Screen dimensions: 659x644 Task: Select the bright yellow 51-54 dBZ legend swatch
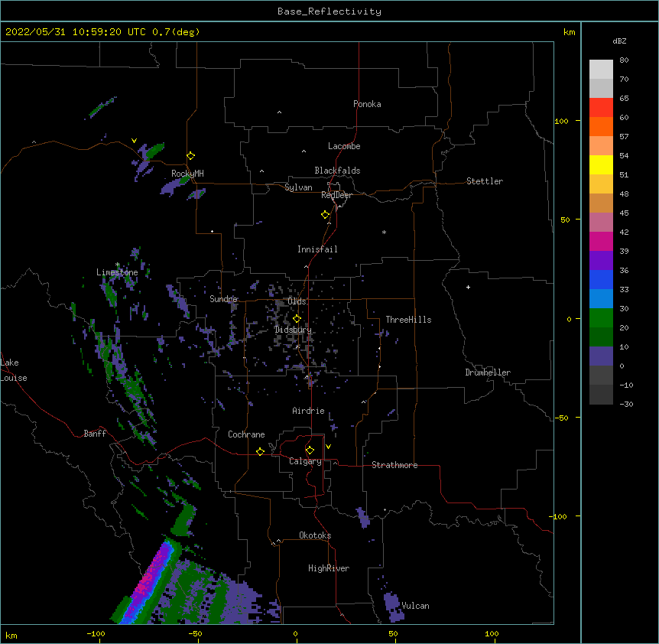[601, 164]
